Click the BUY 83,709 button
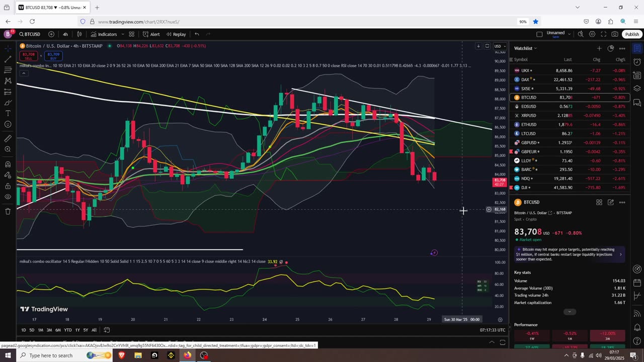 (53, 56)
